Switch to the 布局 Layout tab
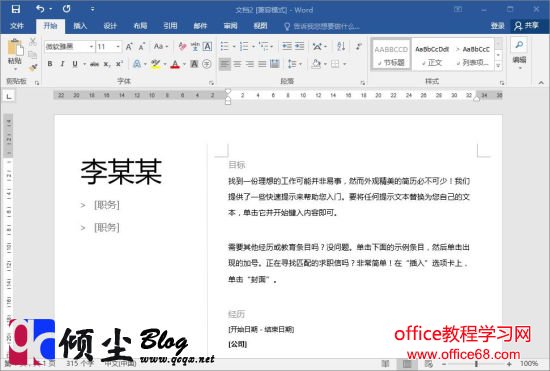The width and height of the screenshot is (550, 371). pos(140,26)
